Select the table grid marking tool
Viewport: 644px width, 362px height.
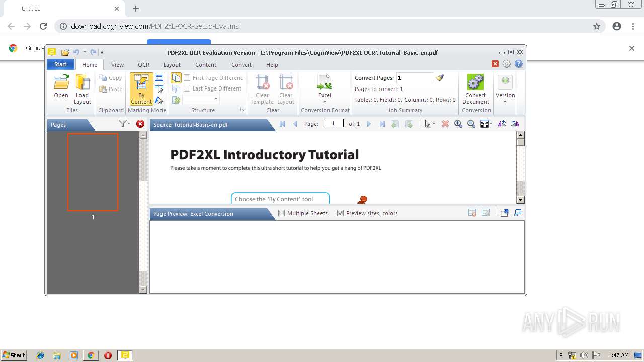(159, 78)
